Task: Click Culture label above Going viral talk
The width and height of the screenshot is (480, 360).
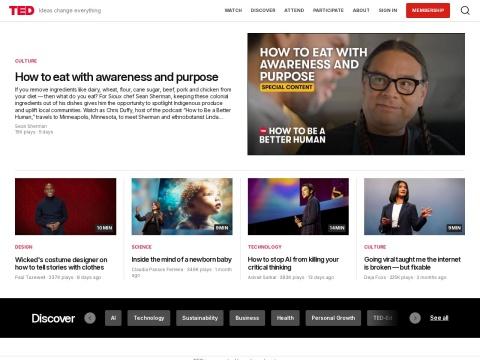Action: (375, 247)
